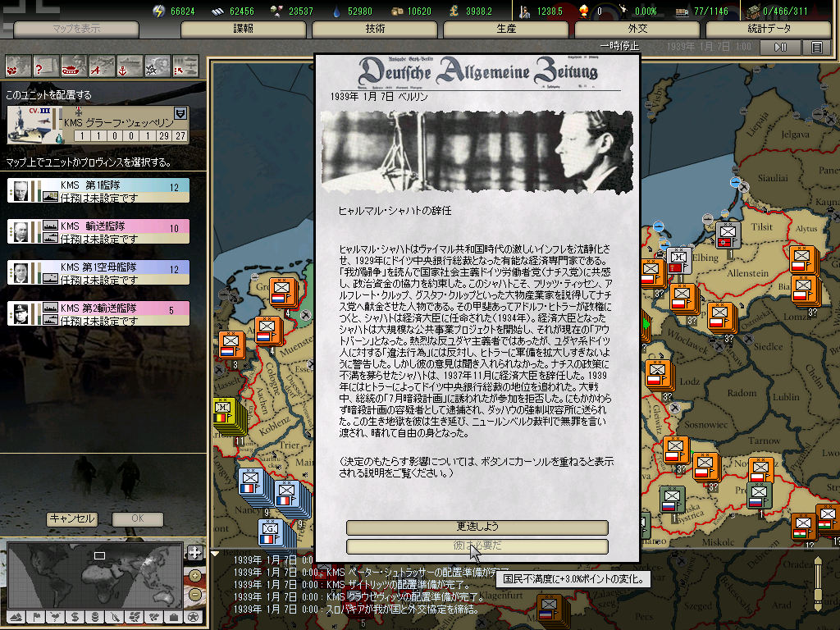Image resolution: width=840 pixels, height=630 pixels.
Task: Open the question-mark reports icon
Action: pos(46,67)
